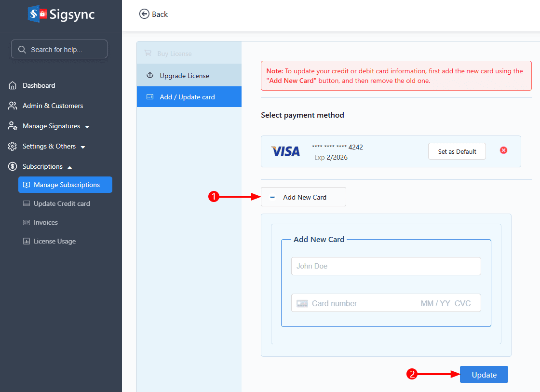Remove the Visa card with the red X
The height and width of the screenshot is (392, 540).
(503, 150)
